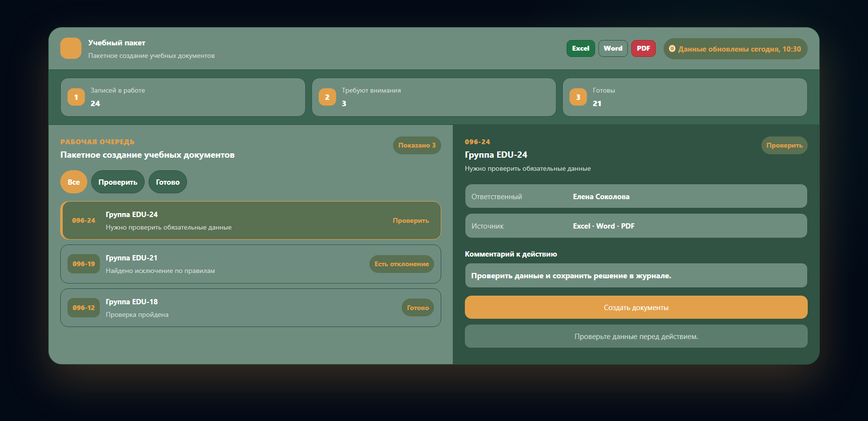Click the 'Создать документы' button

tap(636, 307)
